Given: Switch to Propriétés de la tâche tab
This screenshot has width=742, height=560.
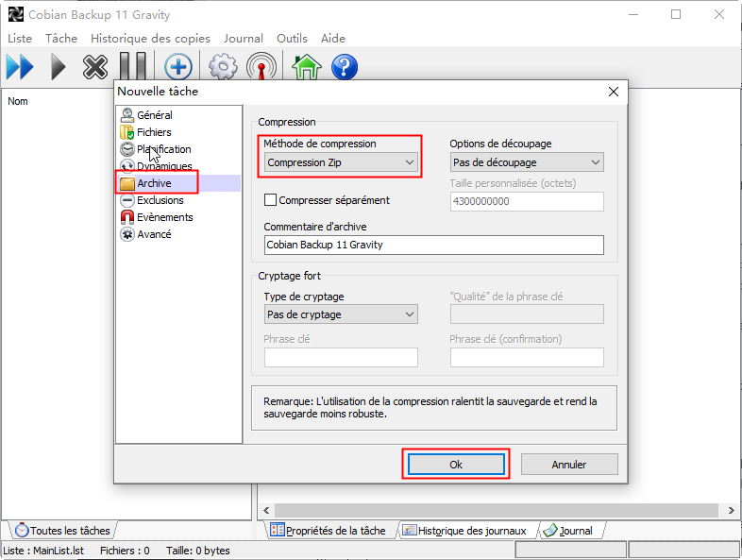Looking at the screenshot, I should point(328,531).
